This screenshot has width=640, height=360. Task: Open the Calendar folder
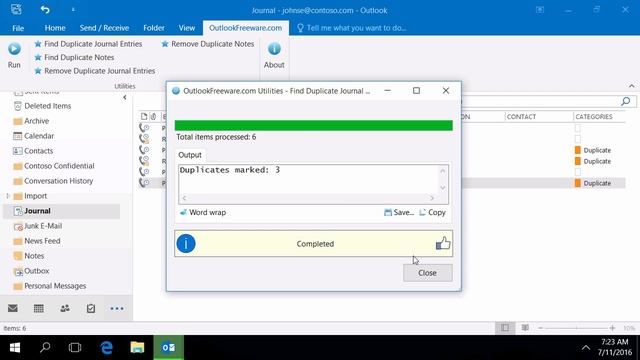(33, 136)
